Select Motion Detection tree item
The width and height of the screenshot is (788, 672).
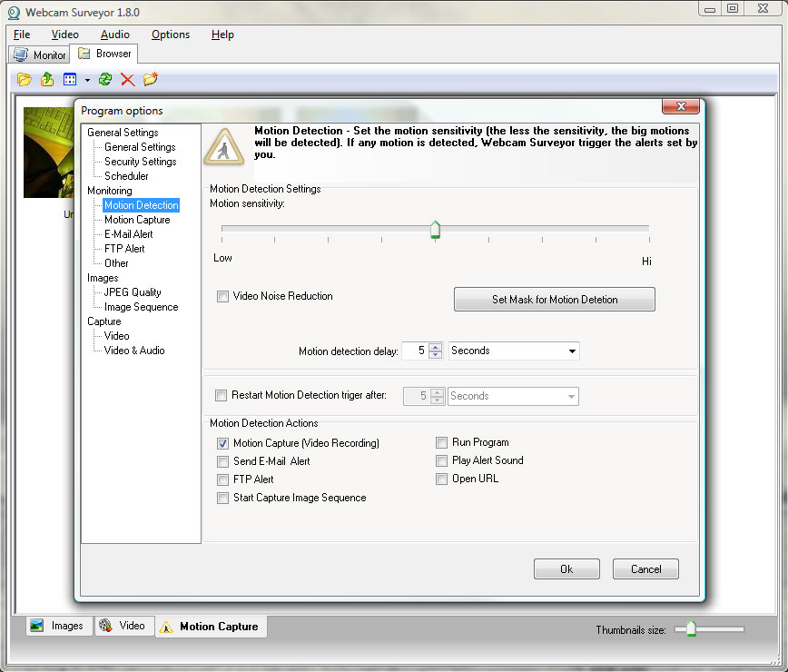(x=142, y=205)
